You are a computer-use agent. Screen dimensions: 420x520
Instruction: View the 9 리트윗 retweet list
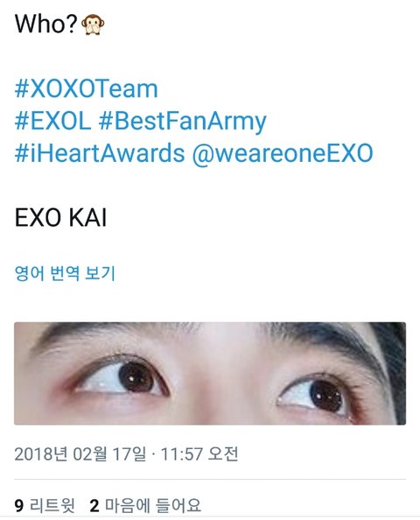[45, 505]
